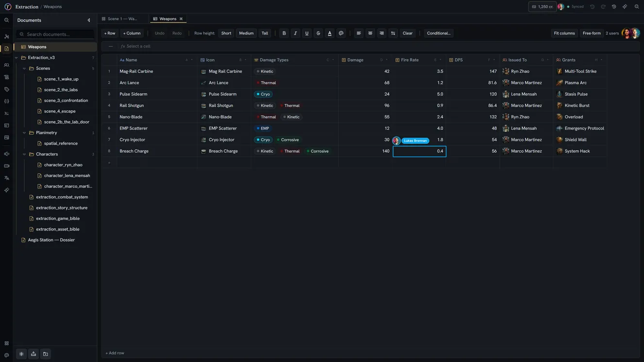644x362 pixels.
Task: Add a new row with + Row
Action: click(x=110, y=33)
